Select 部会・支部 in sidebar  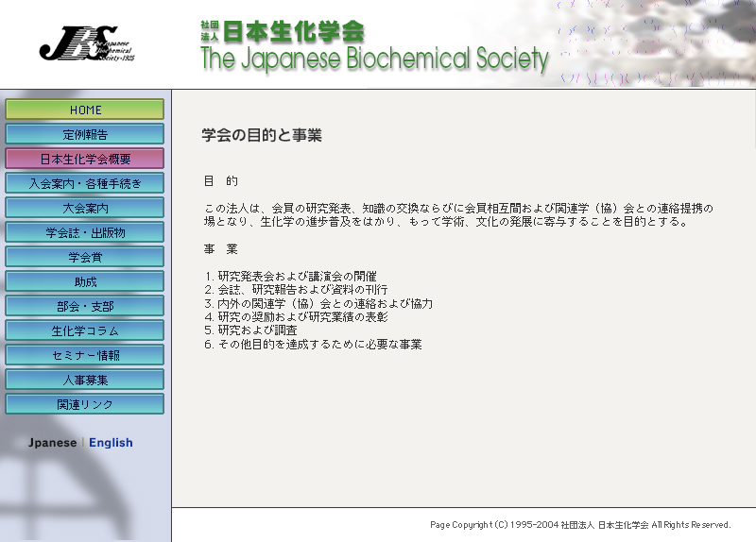85,306
